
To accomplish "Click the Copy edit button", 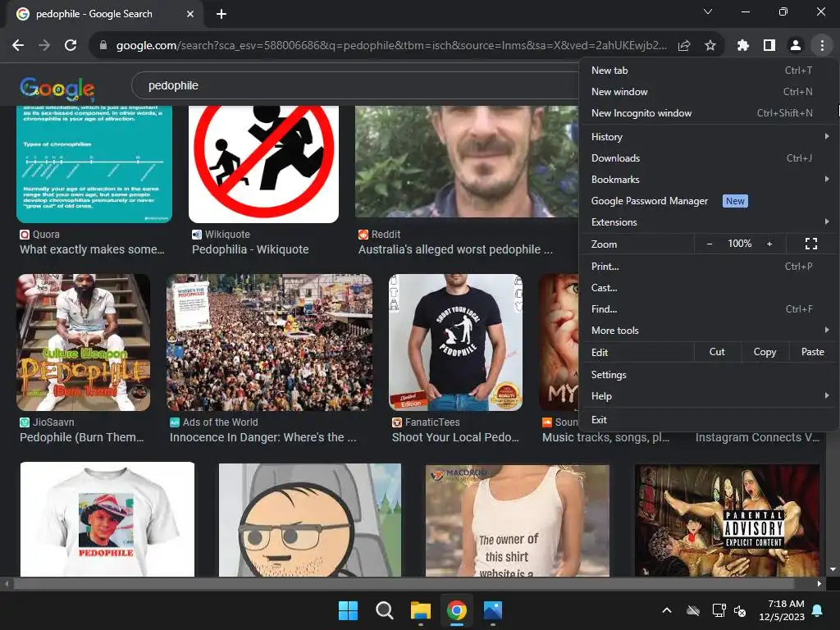I will click(x=765, y=352).
